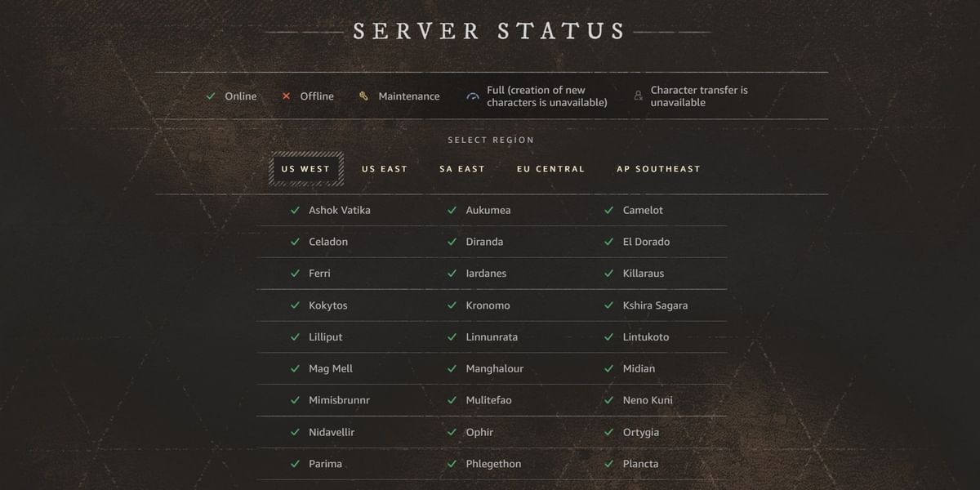Select the US WEST region tab
This screenshot has height=490, width=980.
(x=305, y=168)
